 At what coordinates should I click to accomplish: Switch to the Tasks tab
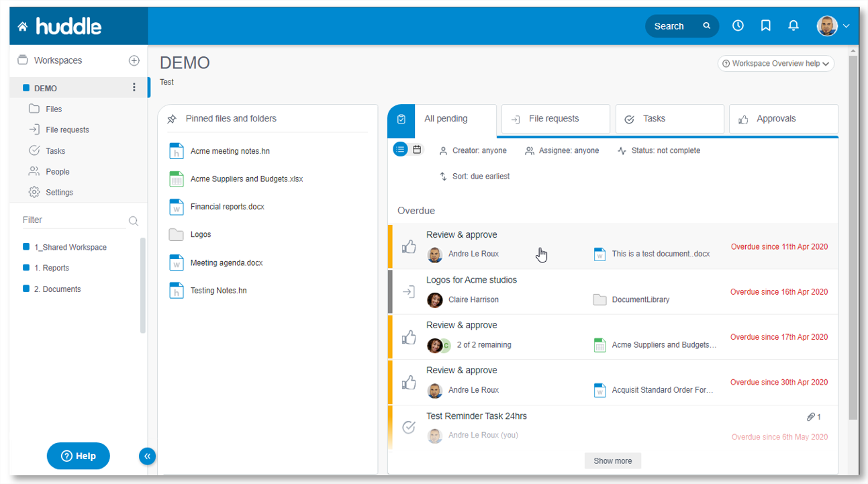[669, 119]
